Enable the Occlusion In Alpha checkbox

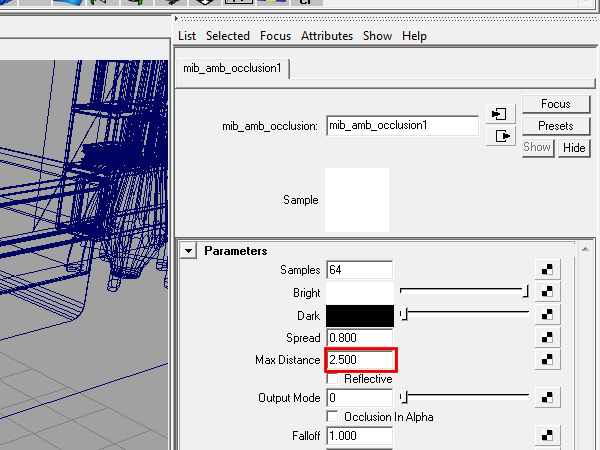[333, 416]
